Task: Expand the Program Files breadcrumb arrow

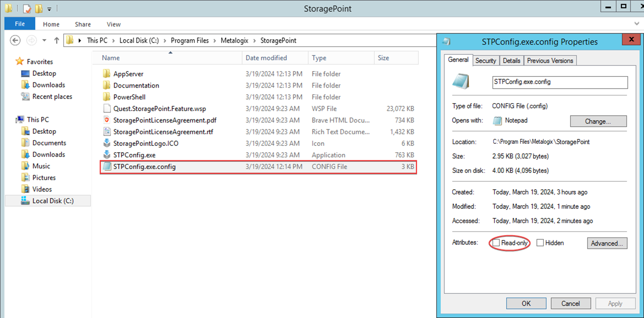Action: pyautogui.click(x=215, y=41)
